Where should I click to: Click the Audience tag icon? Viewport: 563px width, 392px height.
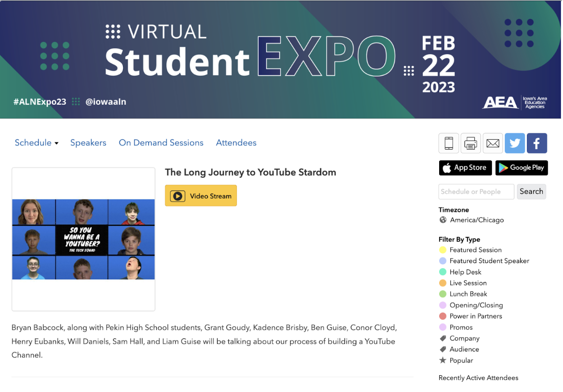coord(443,349)
